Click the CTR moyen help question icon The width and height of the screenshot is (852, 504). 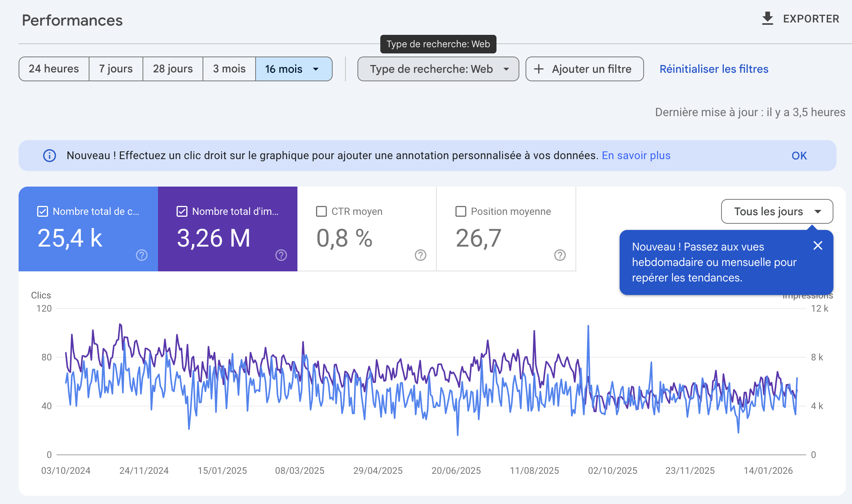421,255
